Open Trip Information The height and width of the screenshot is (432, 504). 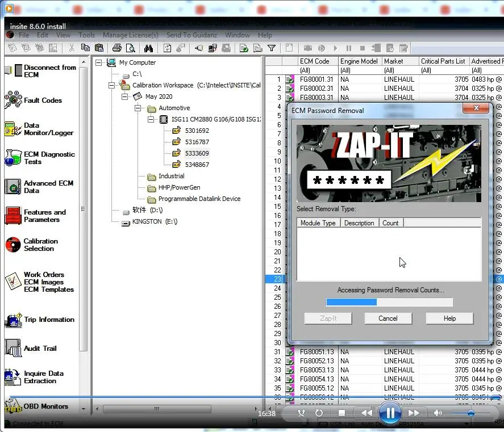click(x=40, y=320)
